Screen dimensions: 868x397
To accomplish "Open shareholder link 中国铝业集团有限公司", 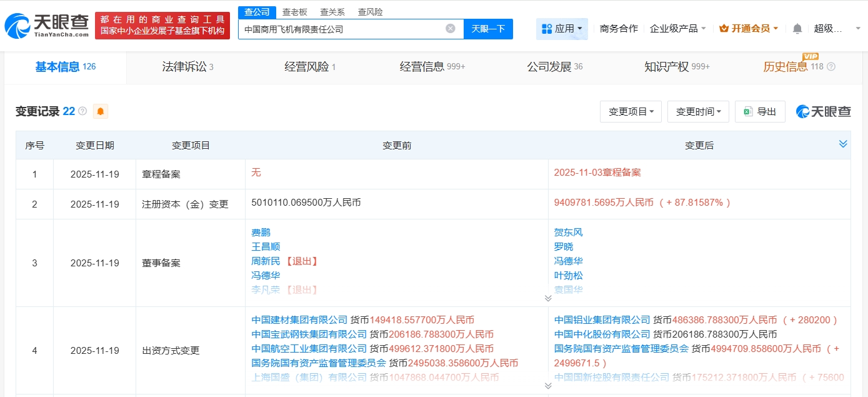I will pyautogui.click(x=601, y=318).
